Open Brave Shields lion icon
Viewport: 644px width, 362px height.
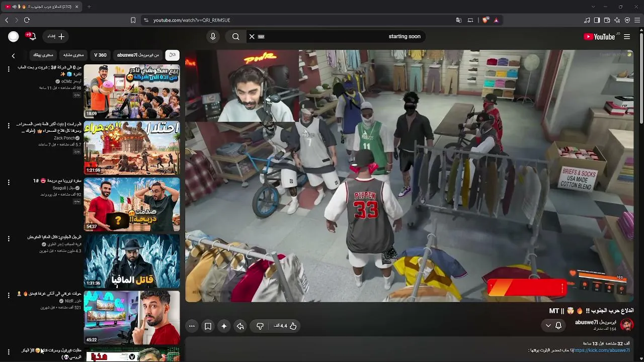(485, 20)
